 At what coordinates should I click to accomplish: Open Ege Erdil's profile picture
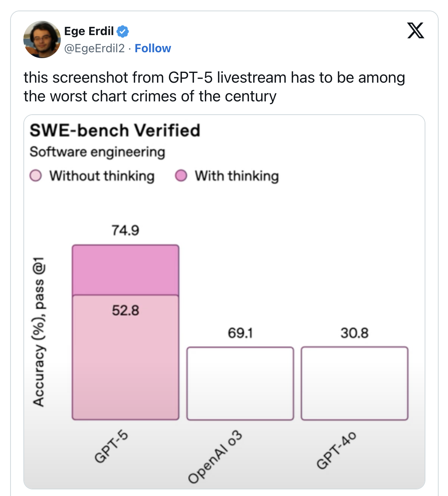click(42, 39)
